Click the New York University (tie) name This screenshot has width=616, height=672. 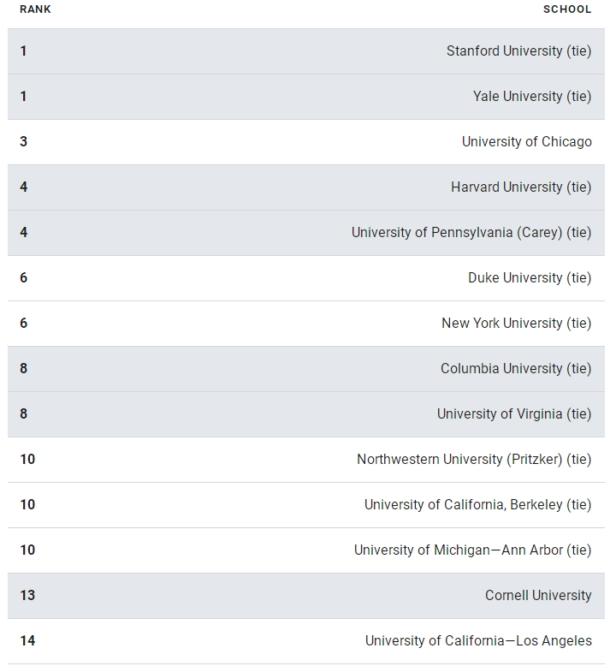point(516,324)
